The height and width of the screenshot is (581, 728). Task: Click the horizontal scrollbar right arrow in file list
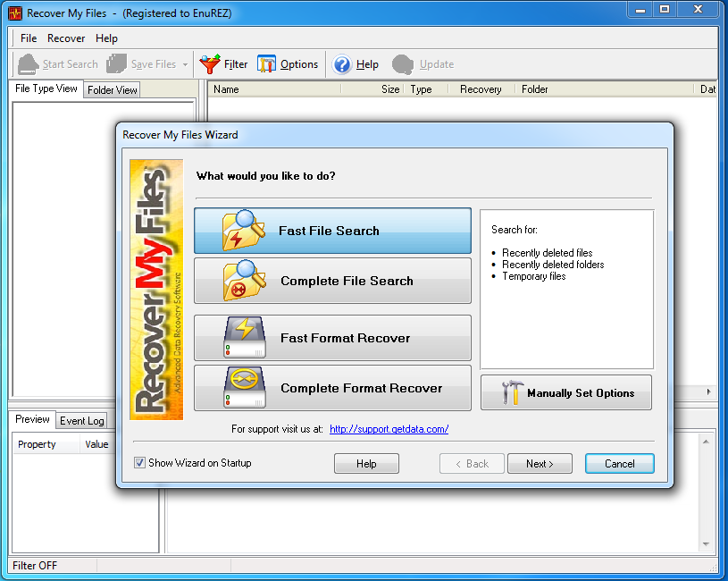[x=708, y=392]
